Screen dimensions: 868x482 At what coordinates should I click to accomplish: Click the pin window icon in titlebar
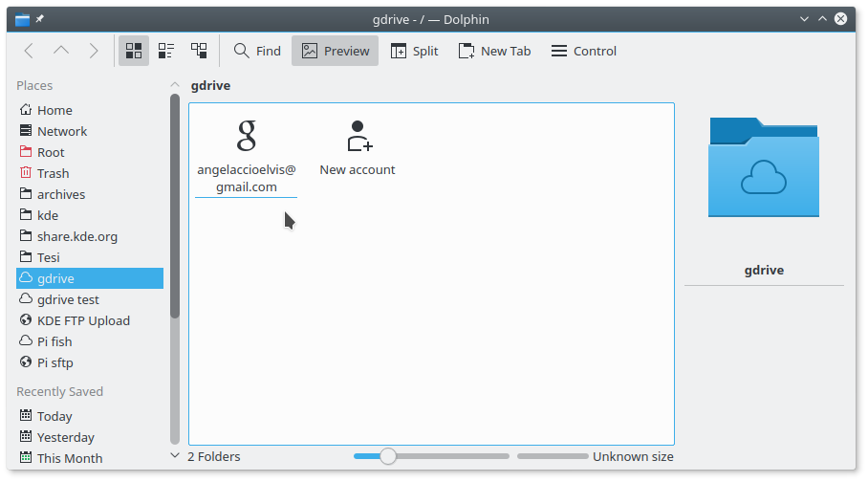coord(40,19)
